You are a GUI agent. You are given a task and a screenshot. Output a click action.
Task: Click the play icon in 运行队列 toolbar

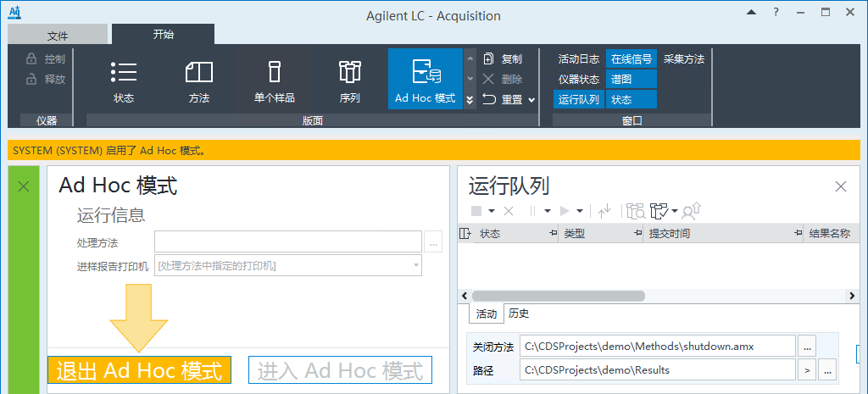point(565,211)
